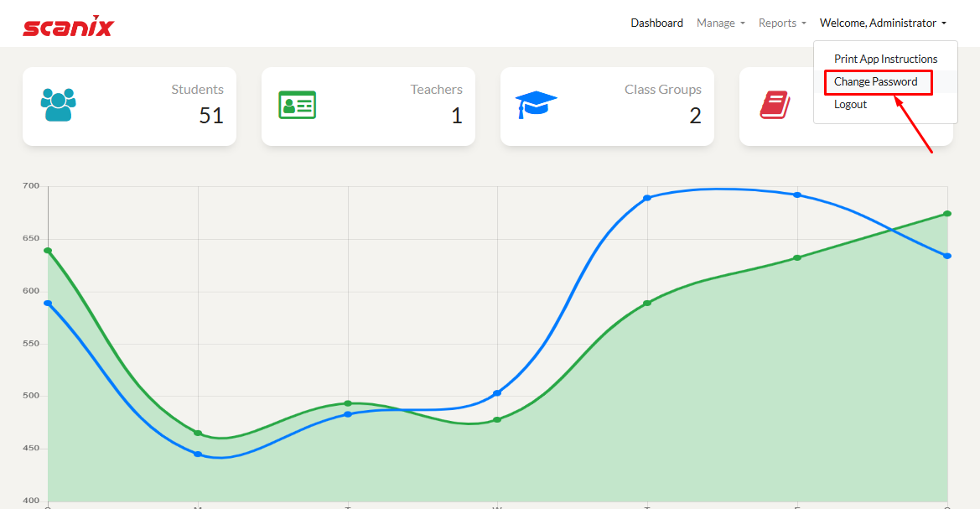Open the Manage dropdown menu
980x509 pixels.
720,23
